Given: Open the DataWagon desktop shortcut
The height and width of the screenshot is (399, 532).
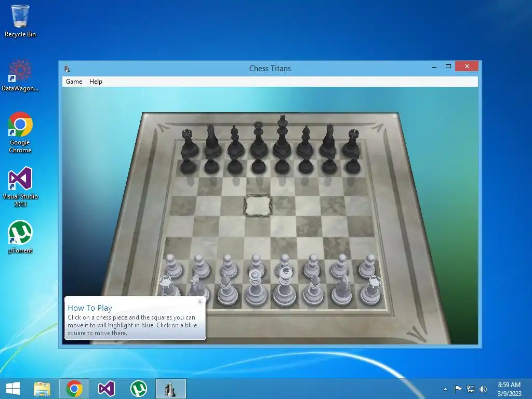Looking at the screenshot, I should point(20,75).
